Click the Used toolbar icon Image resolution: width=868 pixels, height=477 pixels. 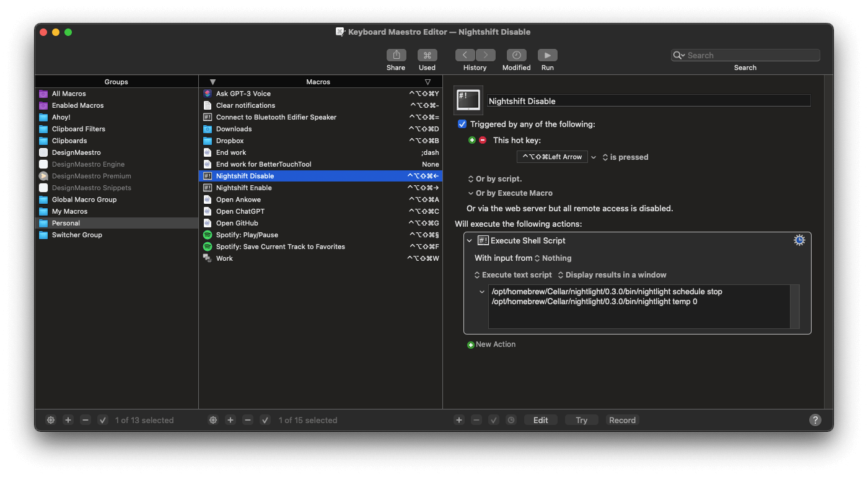click(427, 55)
